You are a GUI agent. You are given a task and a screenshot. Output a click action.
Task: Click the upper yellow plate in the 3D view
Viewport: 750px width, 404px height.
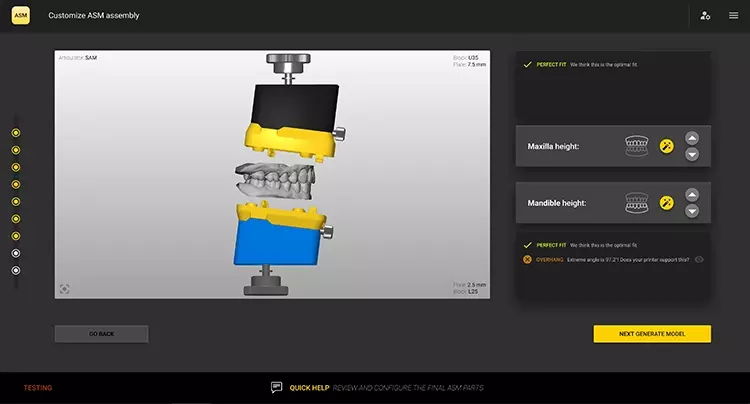tap(289, 141)
